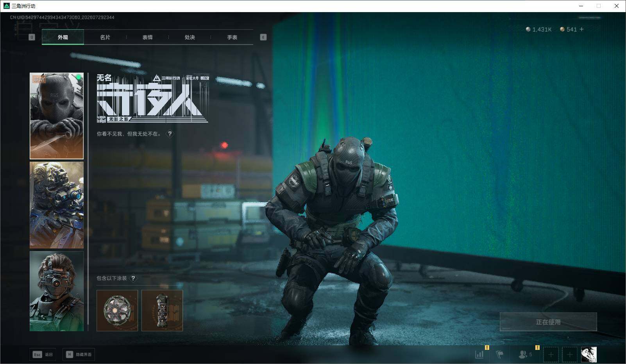Open the 表情 tab
This screenshot has height=364, width=626.
click(147, 37)
